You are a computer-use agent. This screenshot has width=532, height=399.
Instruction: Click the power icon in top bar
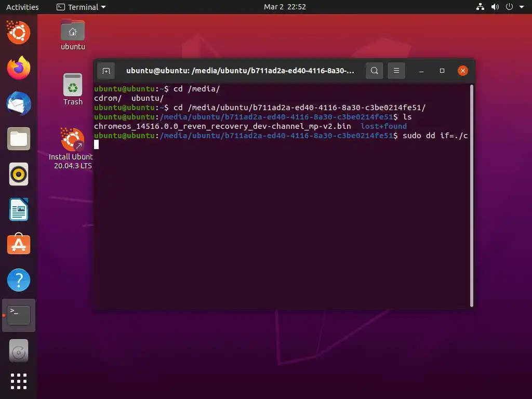(x=509, y=7)
